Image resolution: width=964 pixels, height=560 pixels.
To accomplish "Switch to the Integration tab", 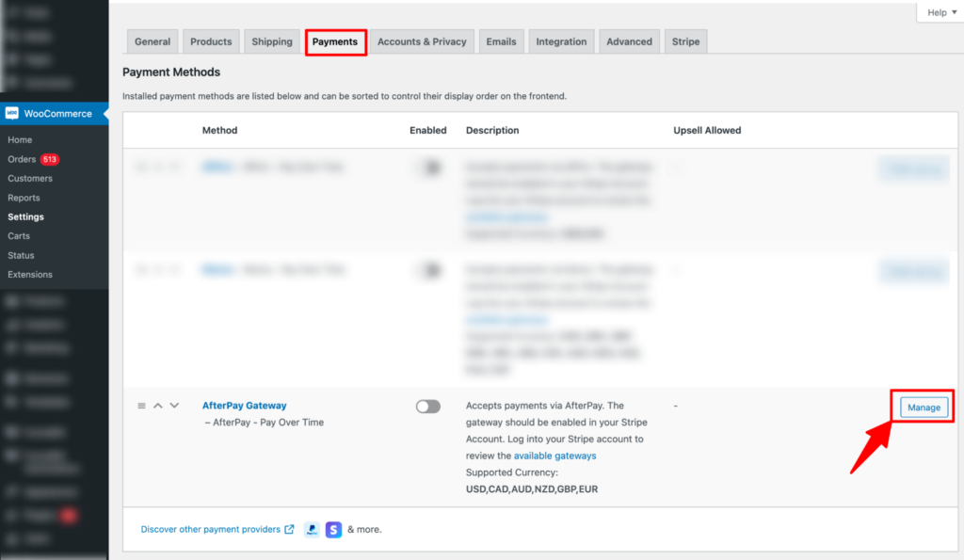I will [561, 41].
